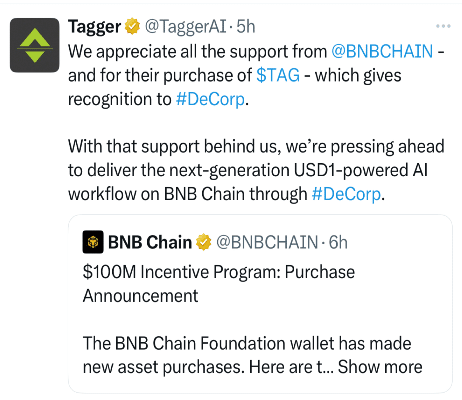The width and height of the screenshot is (462, 400).
Task: Click the BNB Chain display name
Action: (x=150, y=242)
